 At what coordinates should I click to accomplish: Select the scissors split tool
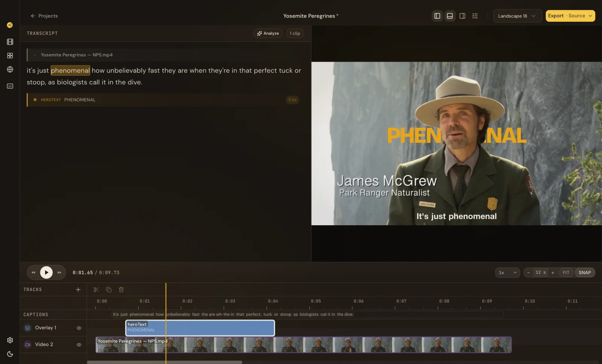[x=96, y=290]
